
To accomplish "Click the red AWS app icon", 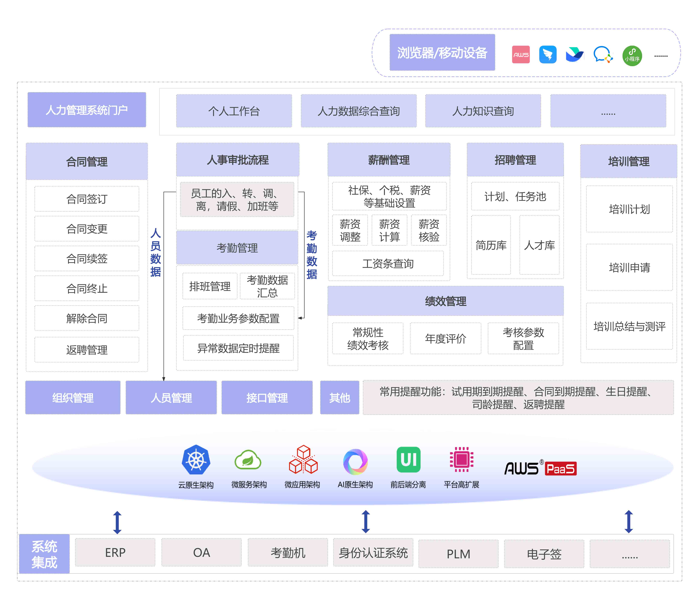I will [521, 55].
